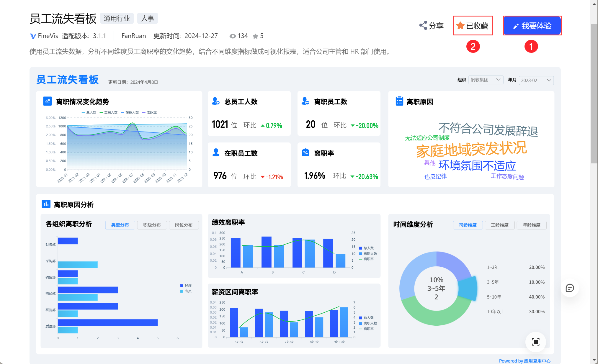Viewport: 598px width, 364px height.
Task: Open the 组织 帆软集团 dropdown
Action: click(486, 80)
